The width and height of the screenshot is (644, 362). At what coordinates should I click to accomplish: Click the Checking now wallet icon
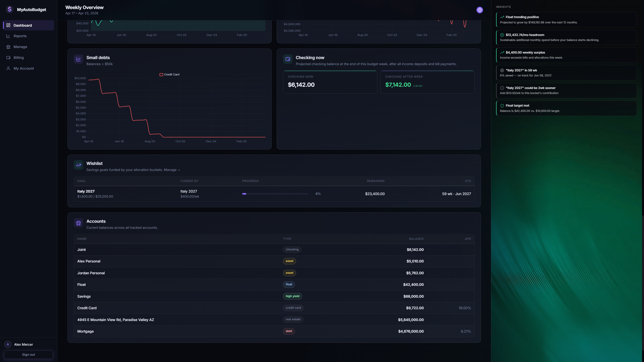click(x=288, y=59)
